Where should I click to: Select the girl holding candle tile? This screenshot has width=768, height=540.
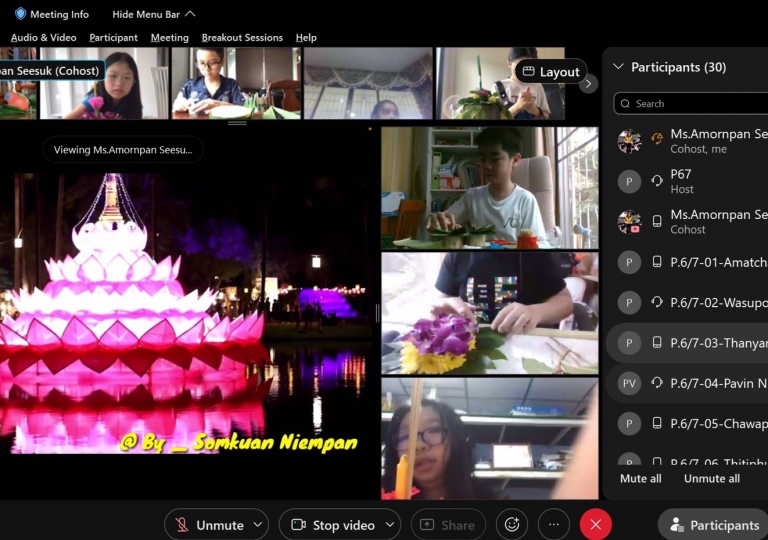(x=490, y=439)
